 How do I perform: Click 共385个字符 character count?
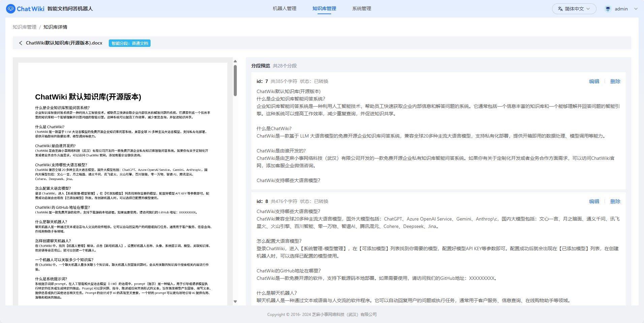(x=284, y=81)
